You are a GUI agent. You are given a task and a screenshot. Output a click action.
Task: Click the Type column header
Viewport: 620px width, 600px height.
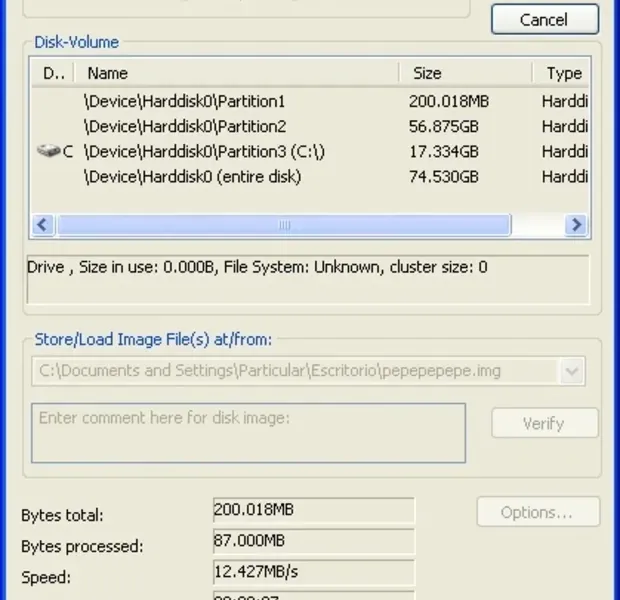point(561,73)
